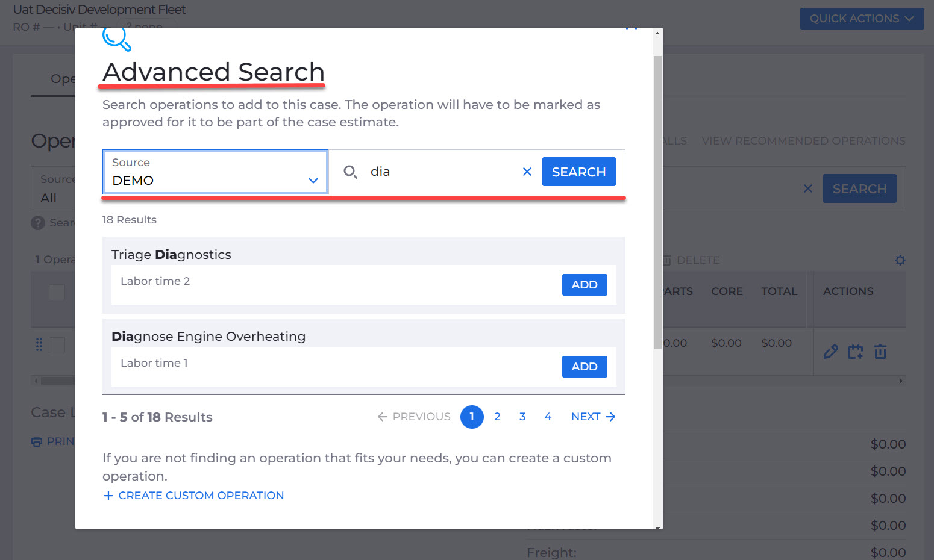Clear the 'dia' search text

pyautogui.click(x=527, y=172)
